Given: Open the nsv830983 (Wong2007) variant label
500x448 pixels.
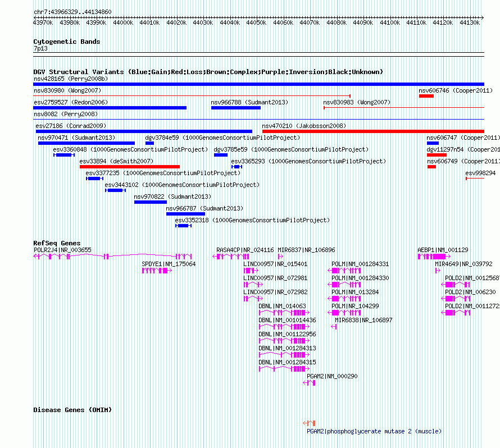Looking at the screenshot, I should click(357, 102).
